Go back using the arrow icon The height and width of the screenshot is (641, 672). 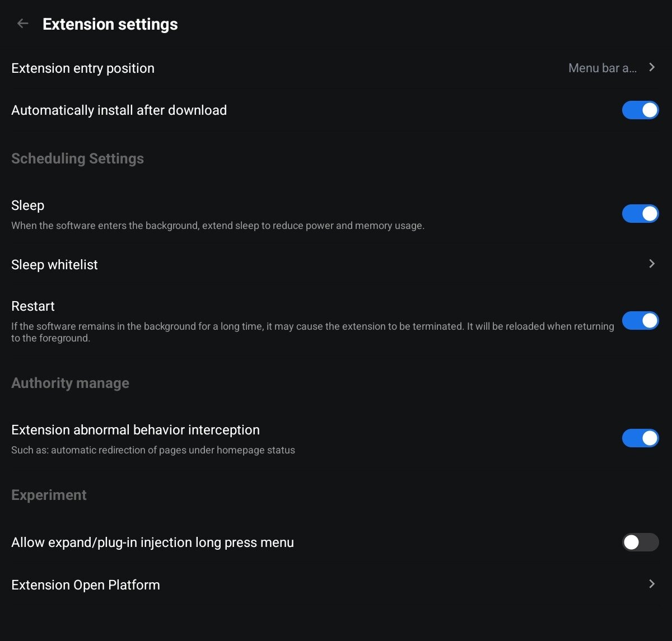(x=22, y=24)
